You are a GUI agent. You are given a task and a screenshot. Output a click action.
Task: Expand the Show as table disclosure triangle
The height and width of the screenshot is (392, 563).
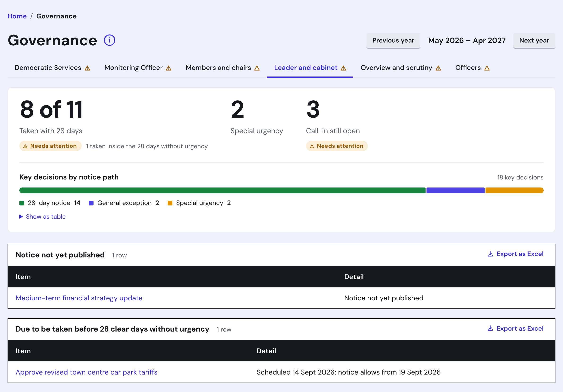tap(21, 217)
